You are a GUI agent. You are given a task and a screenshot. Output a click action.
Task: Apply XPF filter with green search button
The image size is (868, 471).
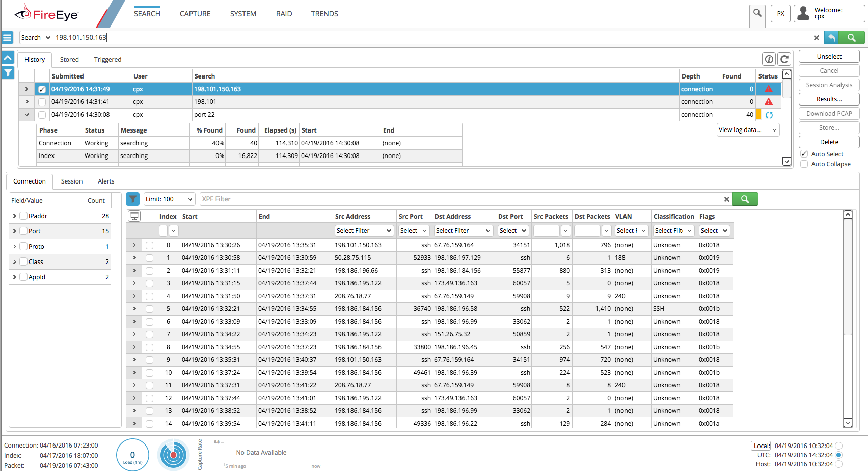745,199
